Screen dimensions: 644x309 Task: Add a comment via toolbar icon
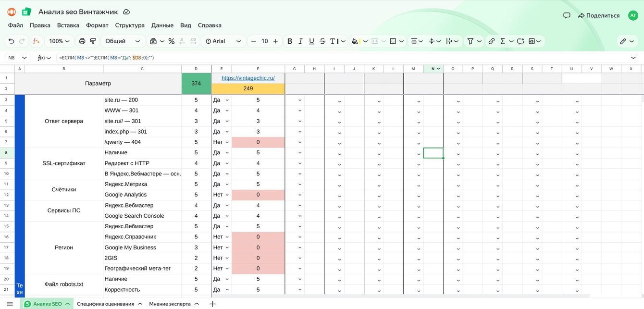520,41
